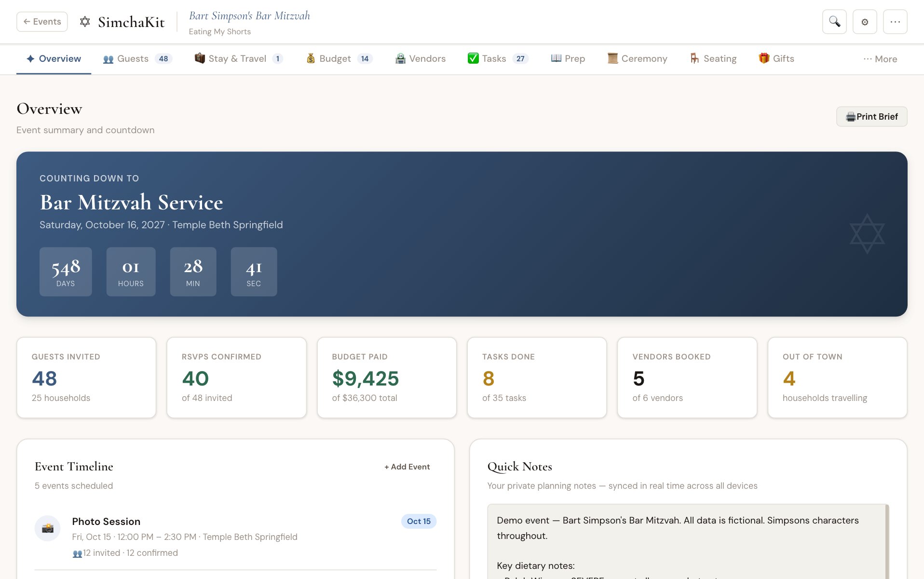The height and width of the screenshot is (579, 924).
Task: Click the printer icon in Print Brief
Action: click(851, 117)
